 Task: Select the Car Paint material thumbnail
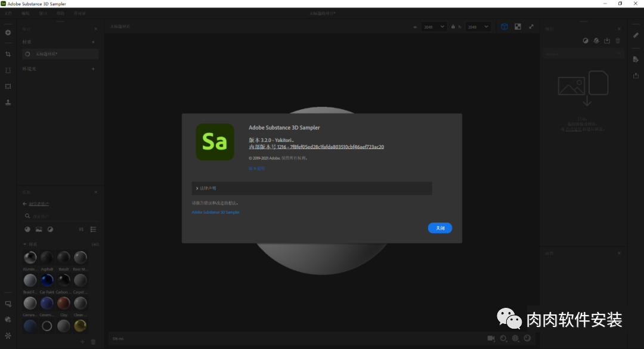click(x=47, y=280)
